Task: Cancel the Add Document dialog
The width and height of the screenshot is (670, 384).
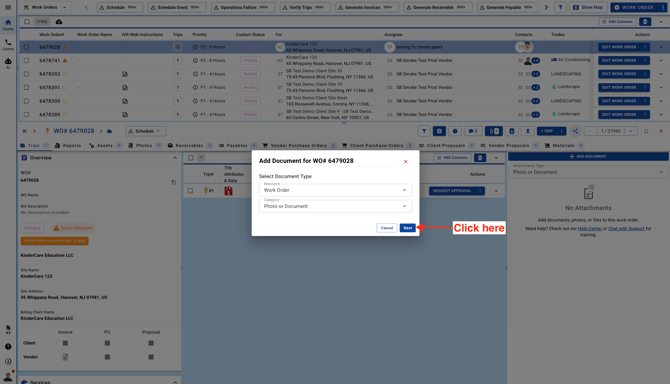Action: [x=387, y=228]
